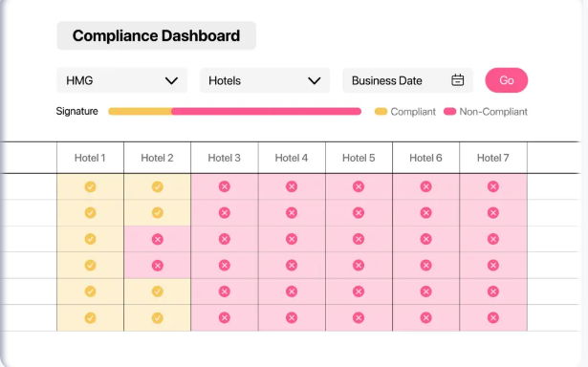
Task: Click the yellow Compliant legend swatch
Action: click(381, 111)
